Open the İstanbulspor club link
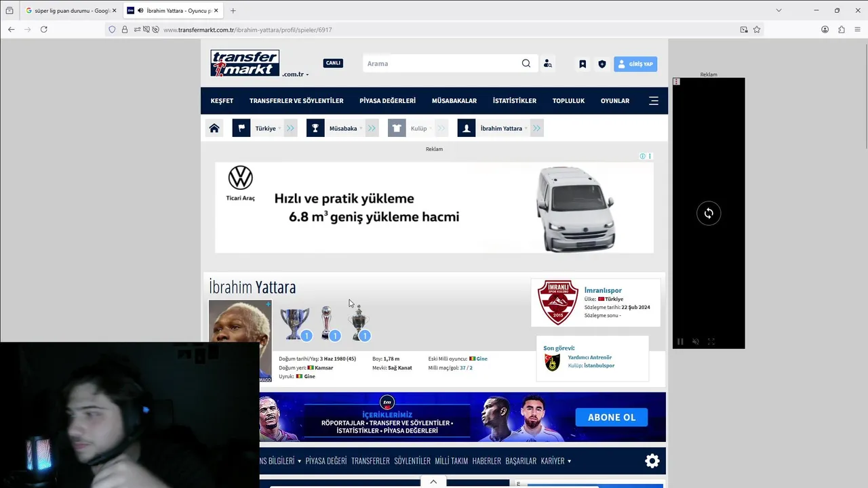This screenshot has height=488, width=868. click(600, 365)
